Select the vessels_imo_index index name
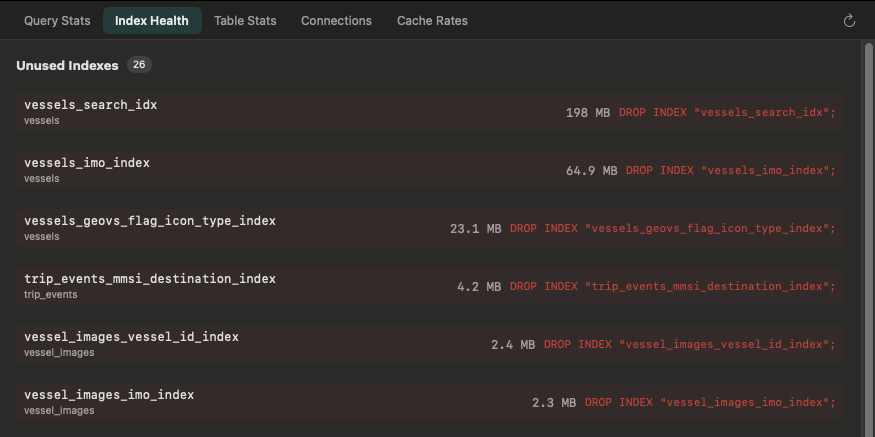 click(87, 163)
